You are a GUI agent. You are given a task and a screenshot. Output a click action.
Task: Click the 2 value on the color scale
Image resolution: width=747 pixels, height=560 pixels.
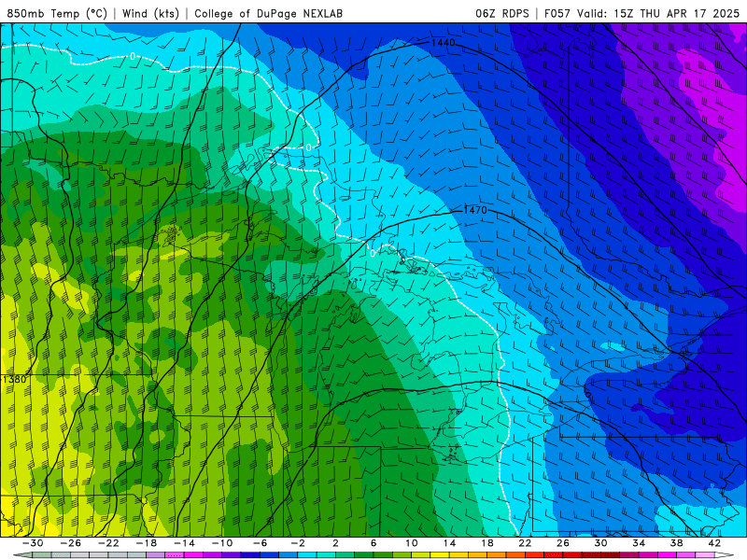click(335, 543)
